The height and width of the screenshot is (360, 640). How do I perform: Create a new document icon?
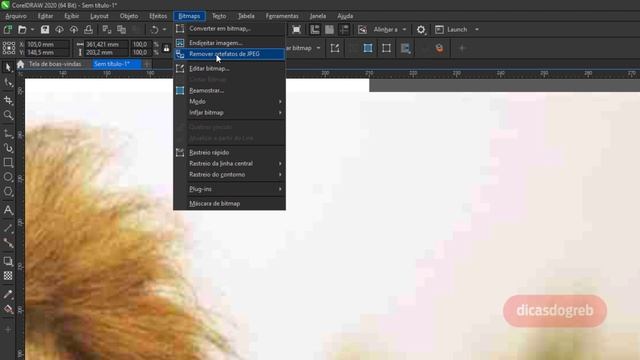pos(8,29)
